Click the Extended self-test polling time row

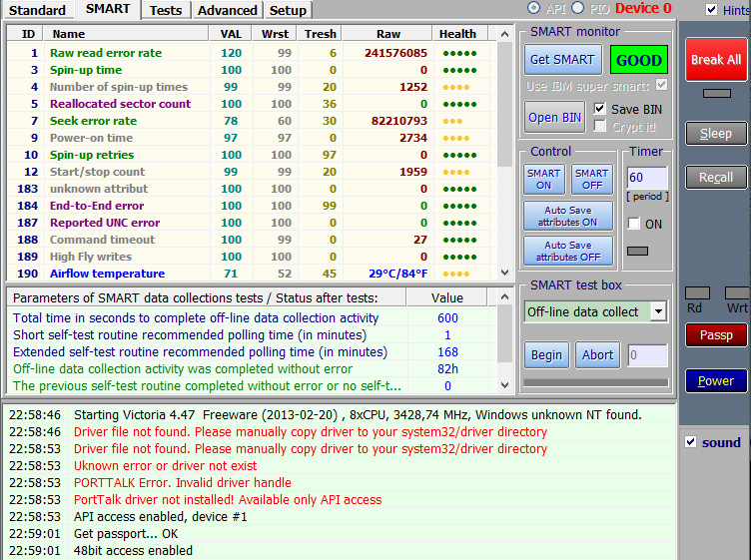point(252,352)
